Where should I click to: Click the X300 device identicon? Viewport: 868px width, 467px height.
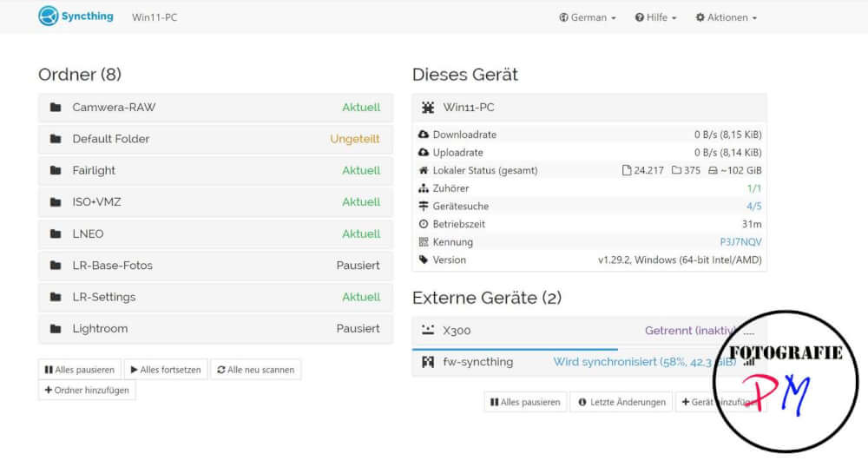(x=428, y=331)
